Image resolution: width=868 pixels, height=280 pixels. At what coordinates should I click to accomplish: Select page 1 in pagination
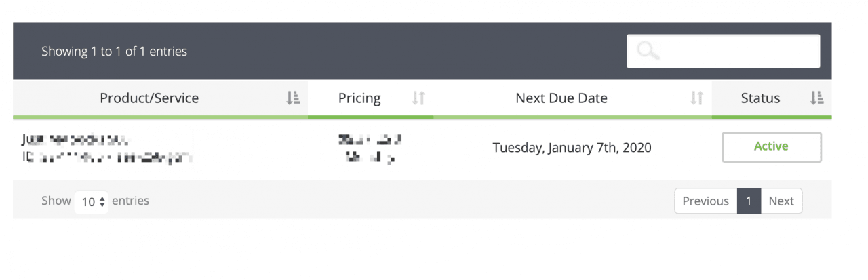click(749, 201)
